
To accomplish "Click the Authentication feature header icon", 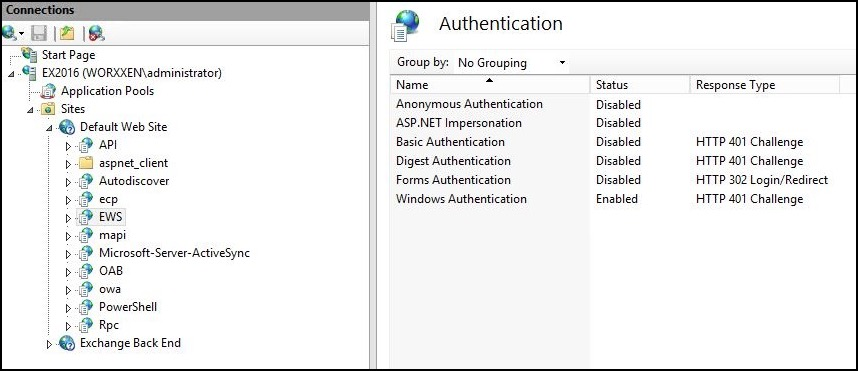I will (405, 25).
